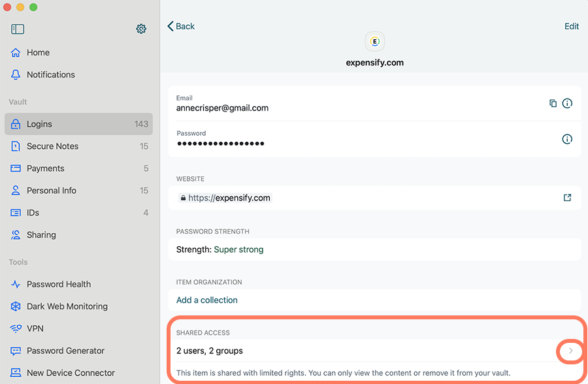Open Secure Notes list

pyautogui.click(x=79, y=146)
